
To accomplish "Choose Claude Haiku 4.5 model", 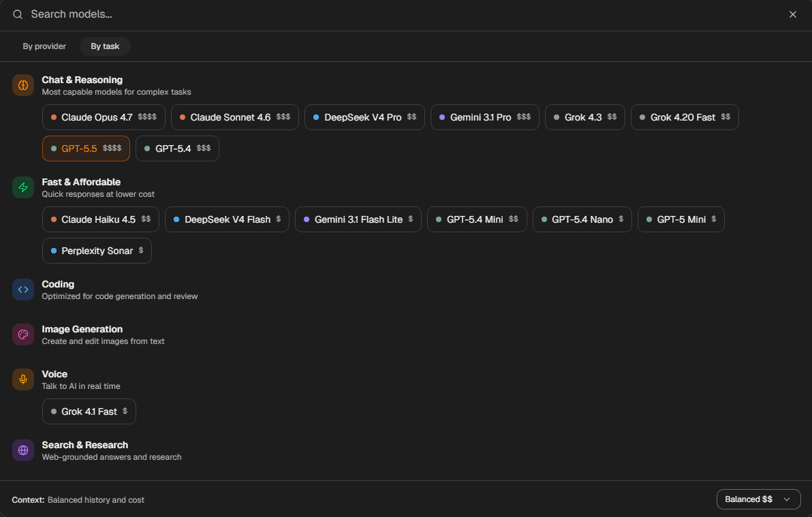I will click(x=100, y=219).
